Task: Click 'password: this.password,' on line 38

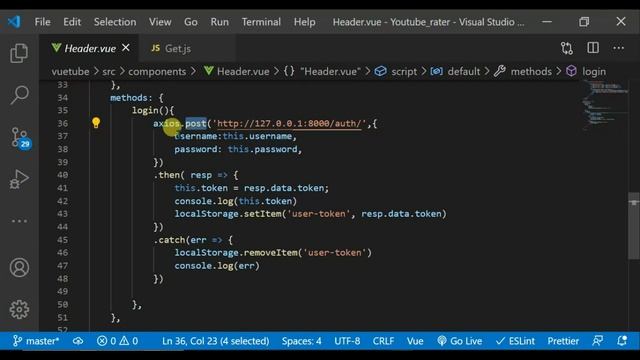Action: coord(238,149)
